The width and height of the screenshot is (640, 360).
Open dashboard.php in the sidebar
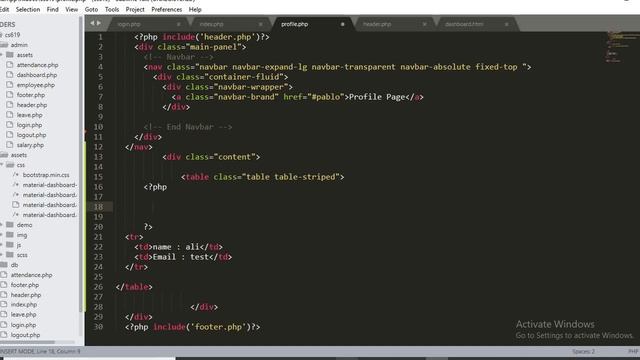(x=37, y=75)
